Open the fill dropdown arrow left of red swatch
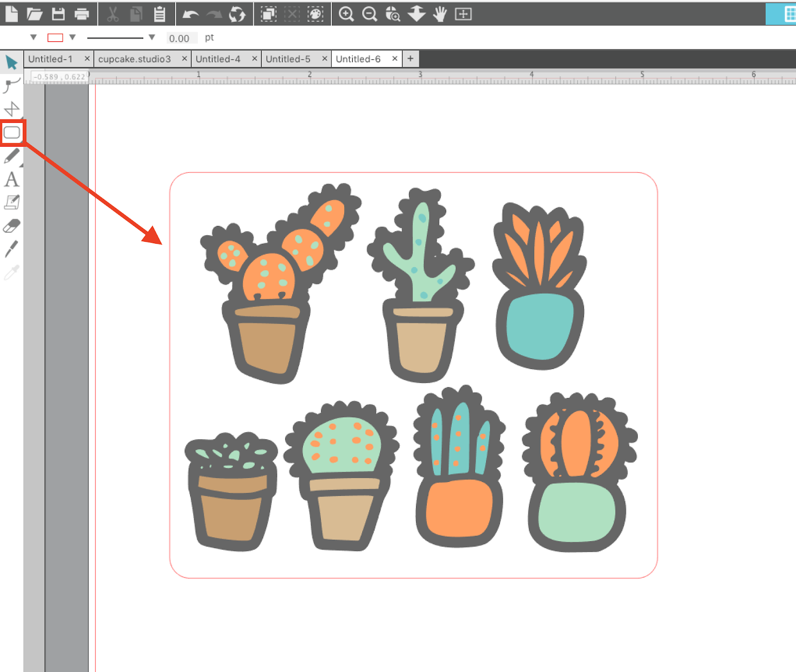 [33, 37]
